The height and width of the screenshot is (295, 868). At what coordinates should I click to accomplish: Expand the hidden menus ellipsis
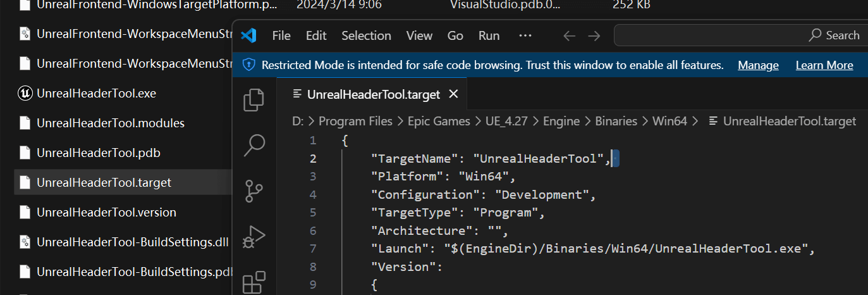click(525, 35)
